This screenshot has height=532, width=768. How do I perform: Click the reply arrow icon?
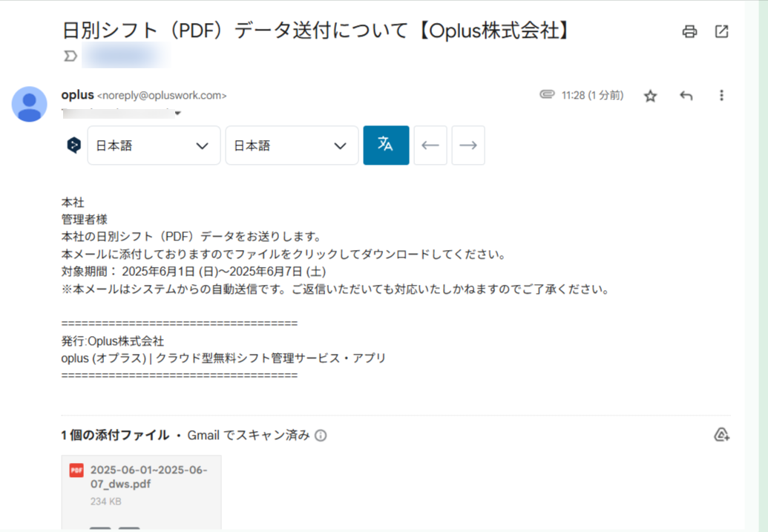686,96
